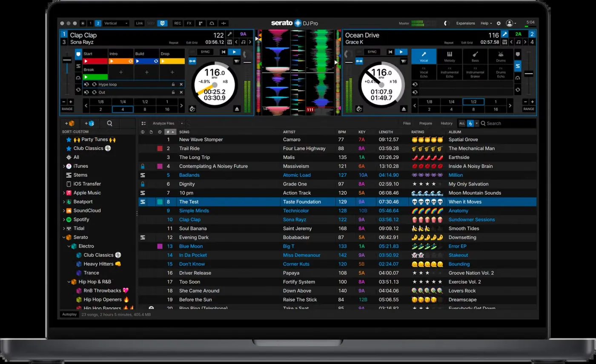Adjust the left deck pitch fader handle
This screenshot has width=596, height=364.
[x=67, y=60]
